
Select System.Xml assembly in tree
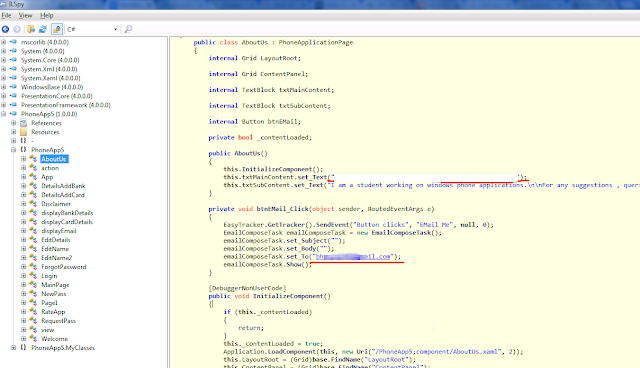(x=49, y=69)
